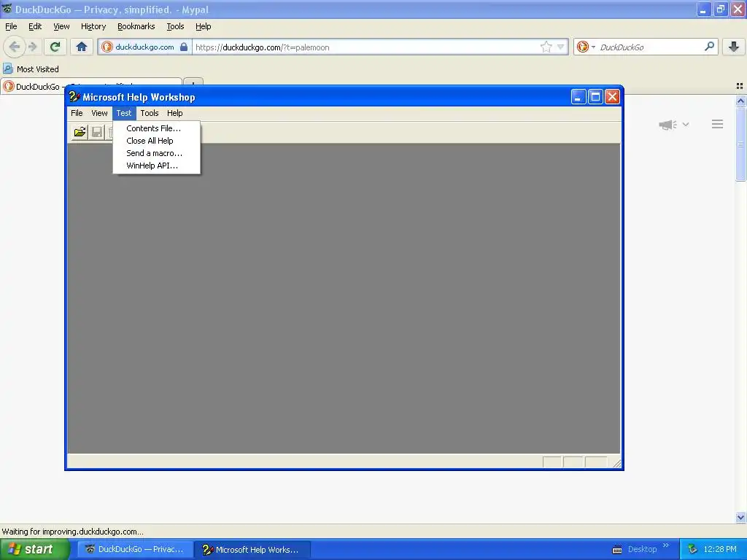The width and height of the screenshot is (747, 560).
Task: Open Help Workshop Help menu
Action: click(x=175, y=113)
